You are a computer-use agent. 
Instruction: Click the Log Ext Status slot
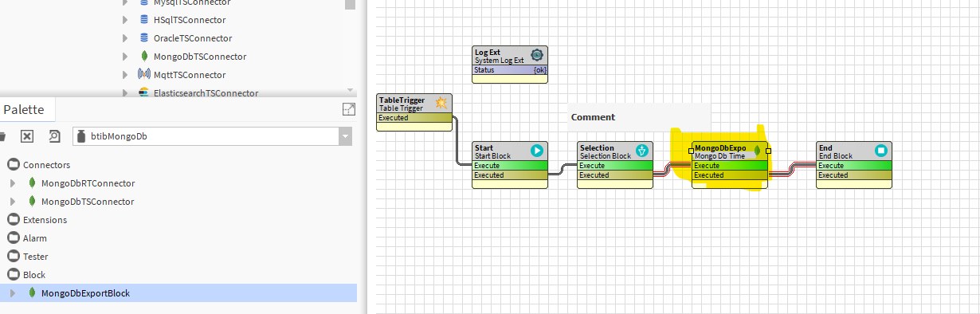coord(510,70)
